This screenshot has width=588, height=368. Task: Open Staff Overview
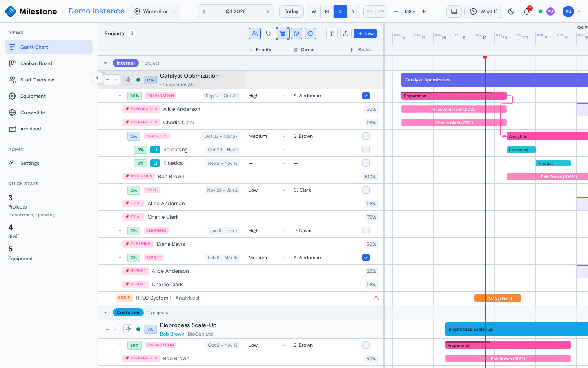pos(49,80)
